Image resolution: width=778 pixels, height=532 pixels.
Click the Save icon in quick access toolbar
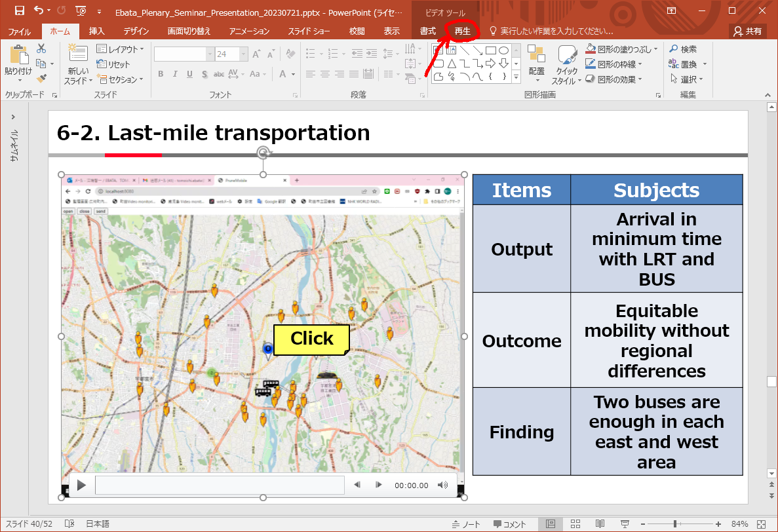tap(19, 10)
